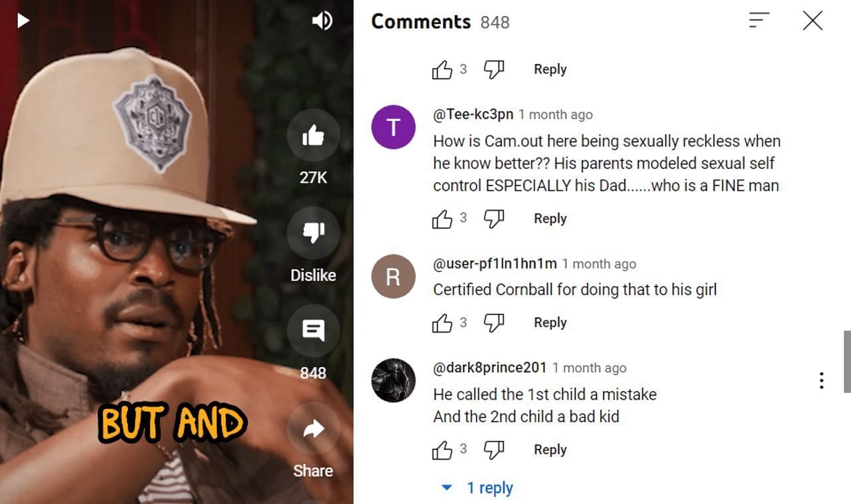The height and width of the screenshot is (504, 851).
Task: Reply to the topmost partially visible comment
Action: (550, 69)
